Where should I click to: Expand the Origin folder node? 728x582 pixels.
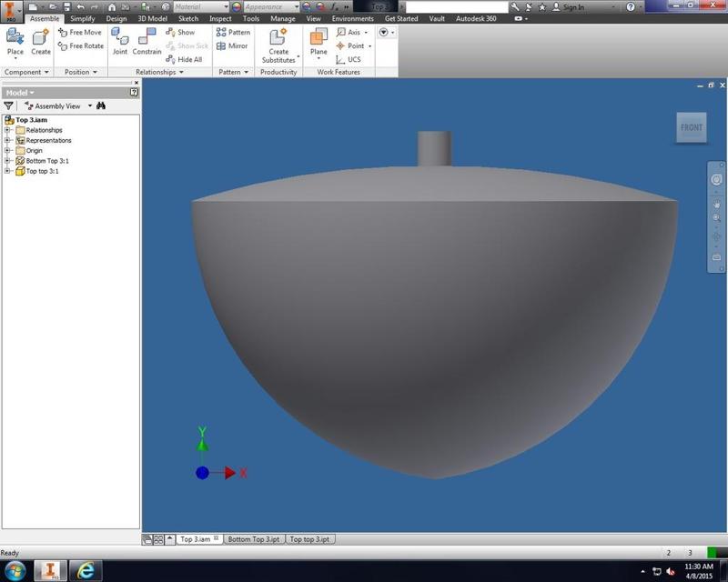point(7,151)
